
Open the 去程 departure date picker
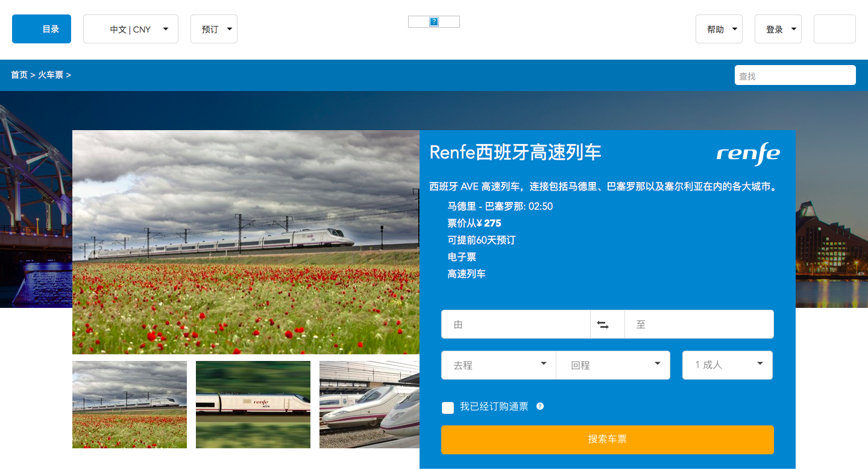498,365
